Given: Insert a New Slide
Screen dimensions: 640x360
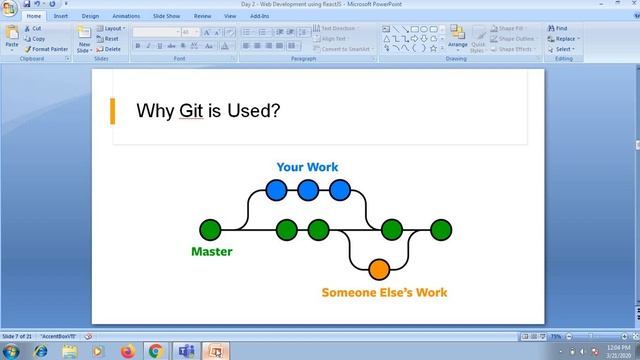Looking at the screenshot, I should pos(84,39).
